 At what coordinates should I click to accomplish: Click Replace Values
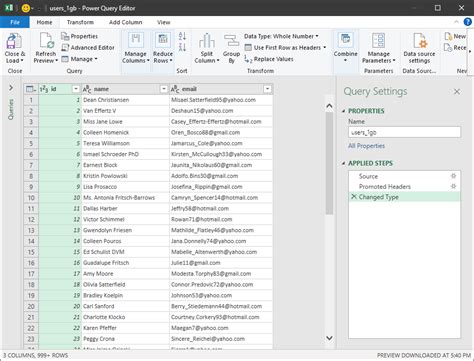coord(269,59)
